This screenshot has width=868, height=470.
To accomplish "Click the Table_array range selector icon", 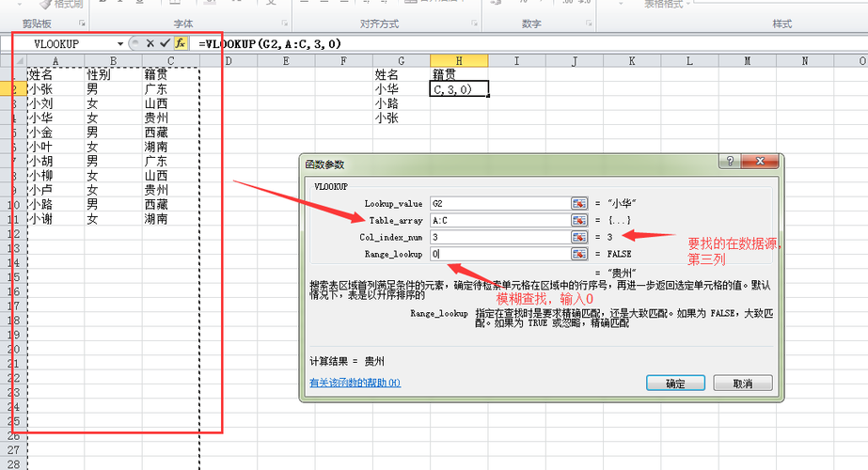I will [579, 220].
